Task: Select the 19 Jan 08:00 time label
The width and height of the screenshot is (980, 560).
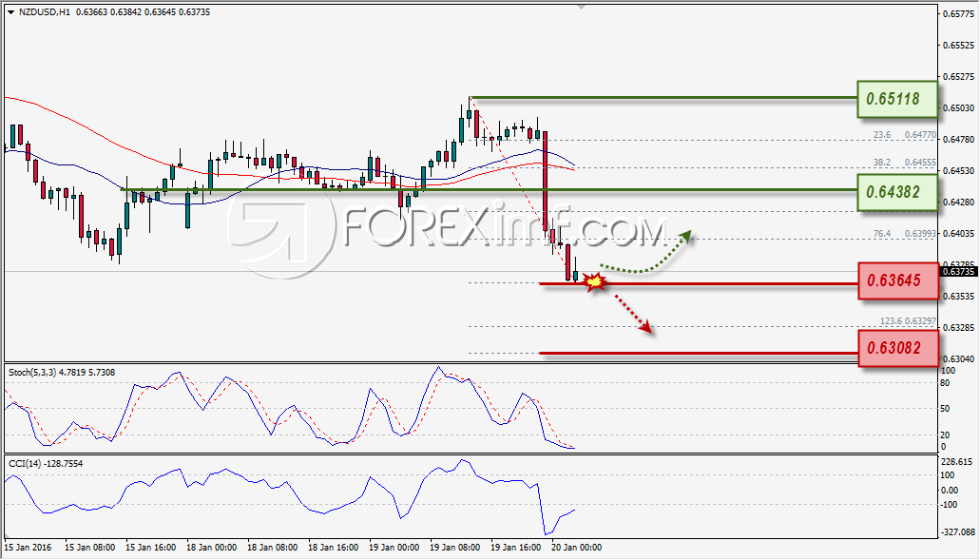Action: point(455,547)
